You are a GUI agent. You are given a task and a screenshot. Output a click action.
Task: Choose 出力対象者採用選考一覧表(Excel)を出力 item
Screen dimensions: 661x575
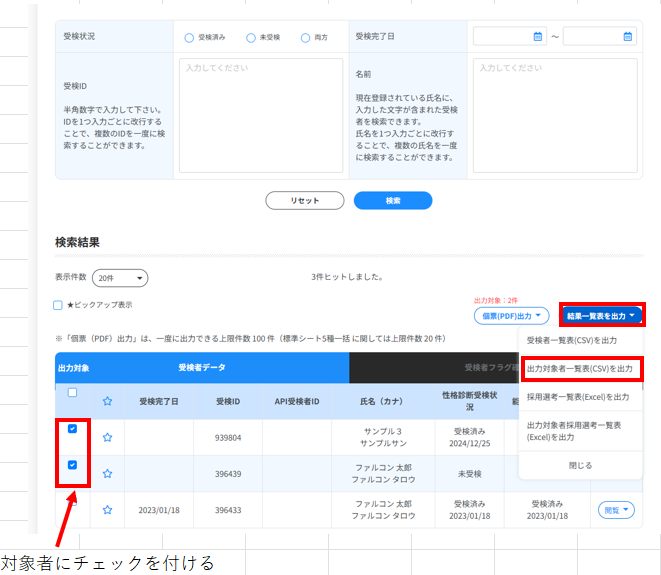pyautogui.click(x=580, y=431)
